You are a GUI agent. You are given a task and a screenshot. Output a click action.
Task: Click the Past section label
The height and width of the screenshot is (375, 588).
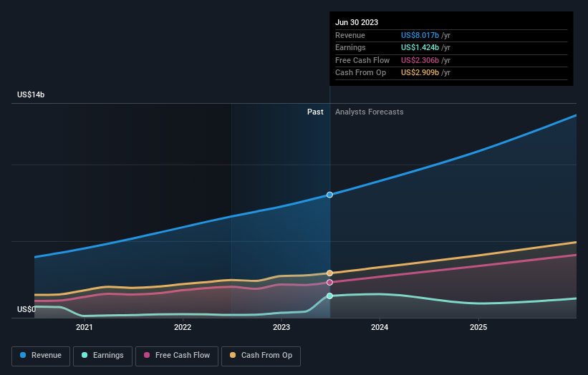[x=315, y=112]
